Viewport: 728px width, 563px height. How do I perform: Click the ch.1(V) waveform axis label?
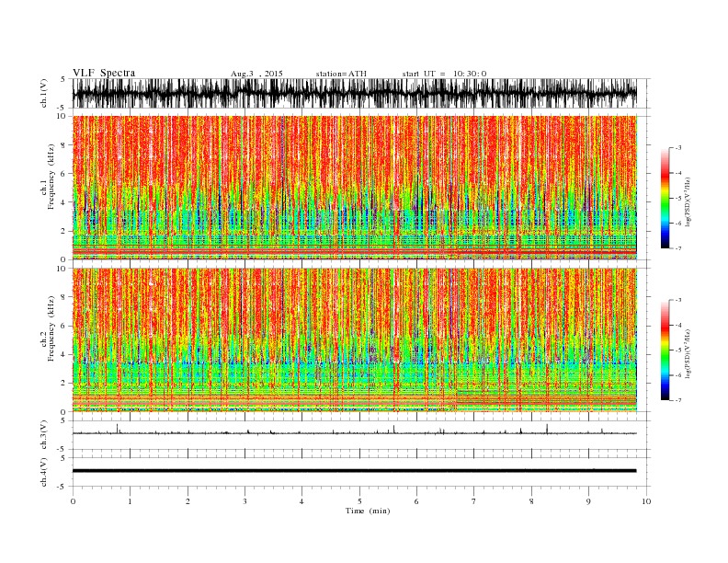[44, 93]
